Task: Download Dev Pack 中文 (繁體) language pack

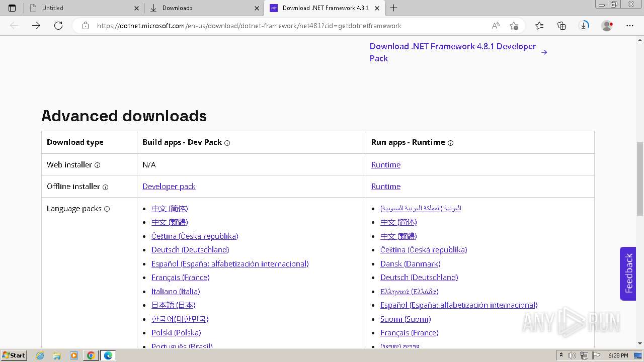Action: click(x=170, y=222)
